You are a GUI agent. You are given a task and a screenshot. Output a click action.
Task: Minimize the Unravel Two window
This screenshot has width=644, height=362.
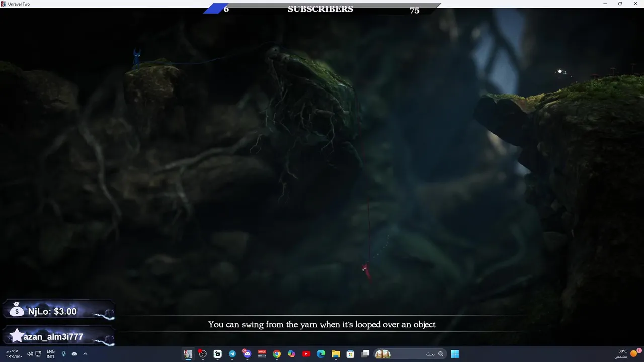(x=605, y=4)
